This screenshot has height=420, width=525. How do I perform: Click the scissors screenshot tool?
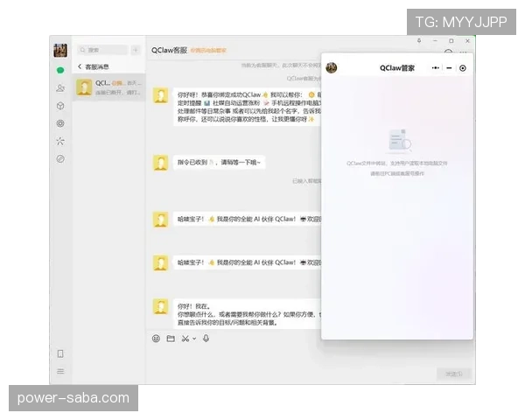185,339
